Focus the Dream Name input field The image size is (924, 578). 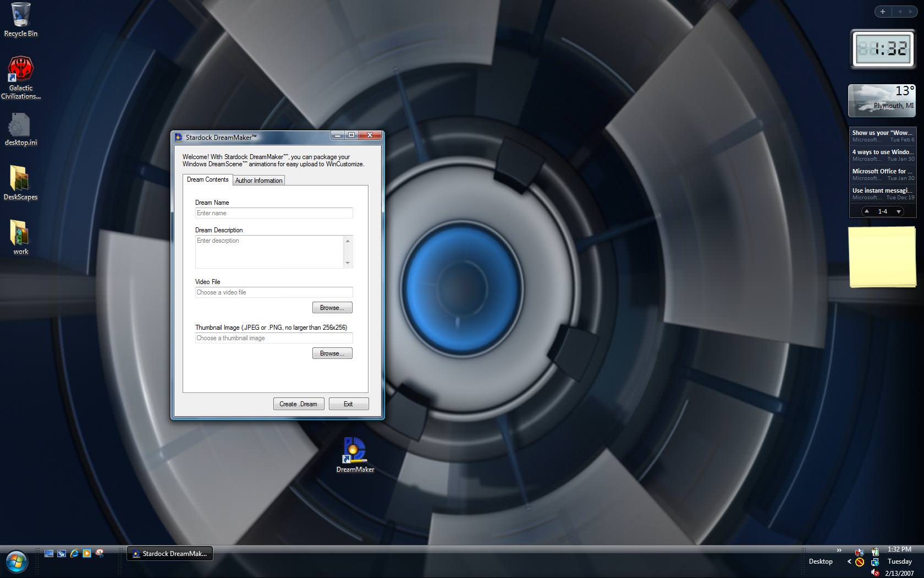tap(274, 213)
